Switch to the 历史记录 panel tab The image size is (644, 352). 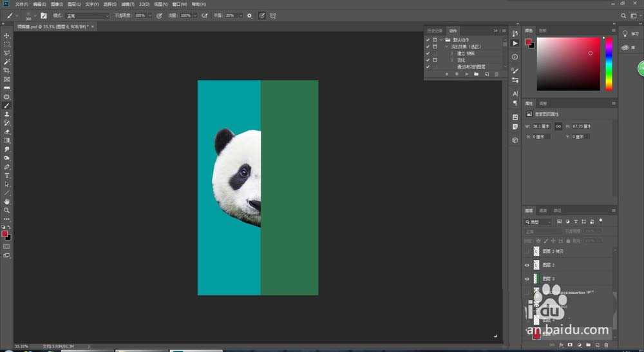pos(436,30)
